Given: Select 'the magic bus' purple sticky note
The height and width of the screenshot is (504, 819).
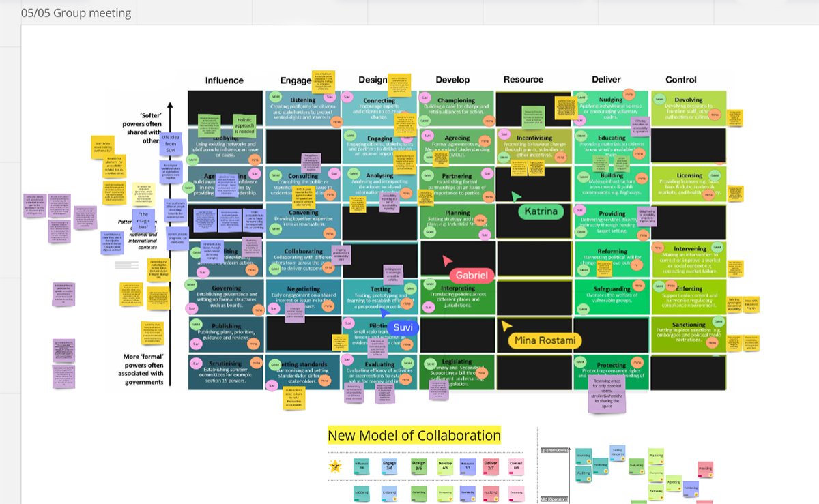Looking at the screenshot, I should click(x=144, y=221).
